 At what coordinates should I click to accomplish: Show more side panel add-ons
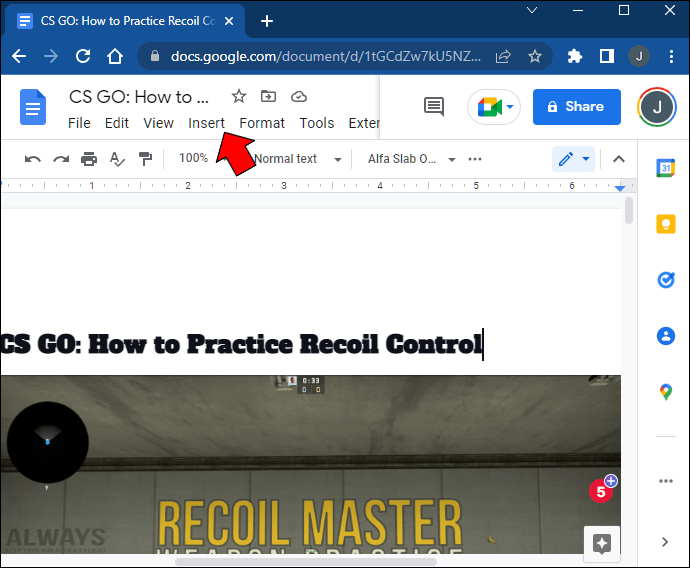pos(666,481)
